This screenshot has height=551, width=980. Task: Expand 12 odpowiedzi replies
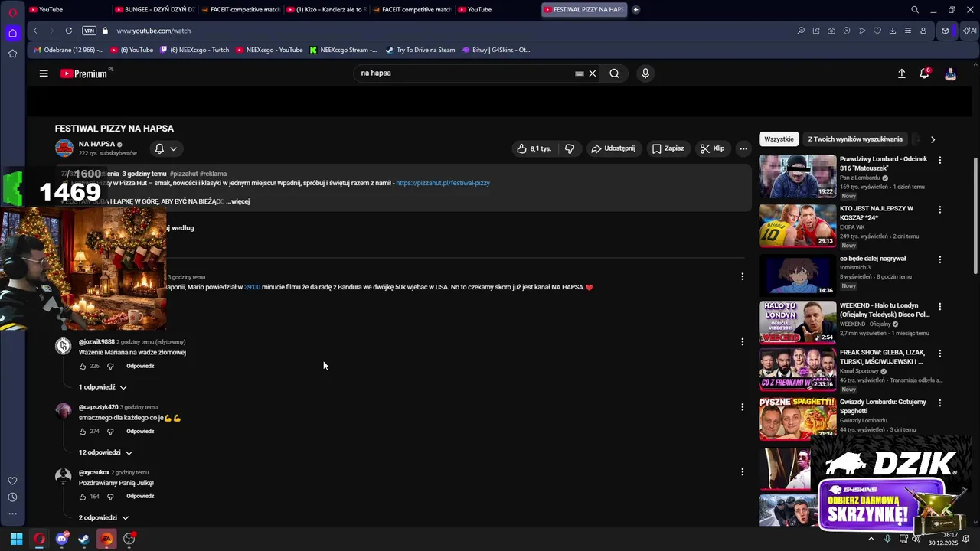(x=106, y=452)
